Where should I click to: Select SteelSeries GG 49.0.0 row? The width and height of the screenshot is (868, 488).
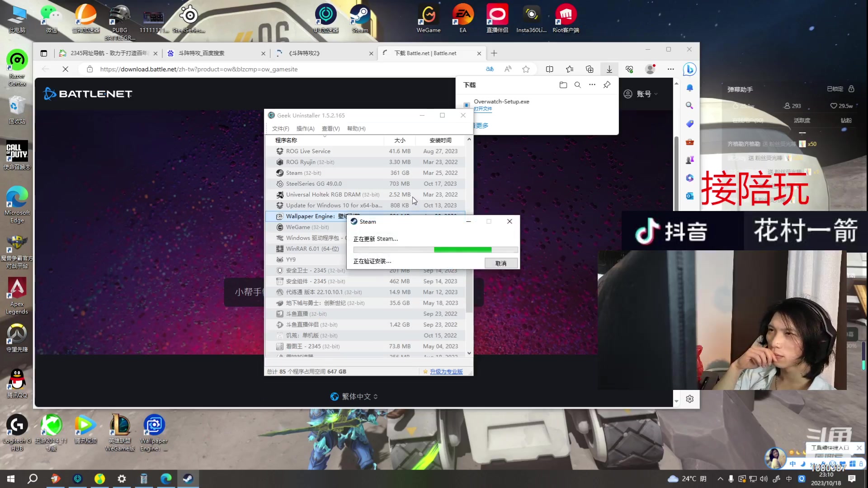click(365, 184)
